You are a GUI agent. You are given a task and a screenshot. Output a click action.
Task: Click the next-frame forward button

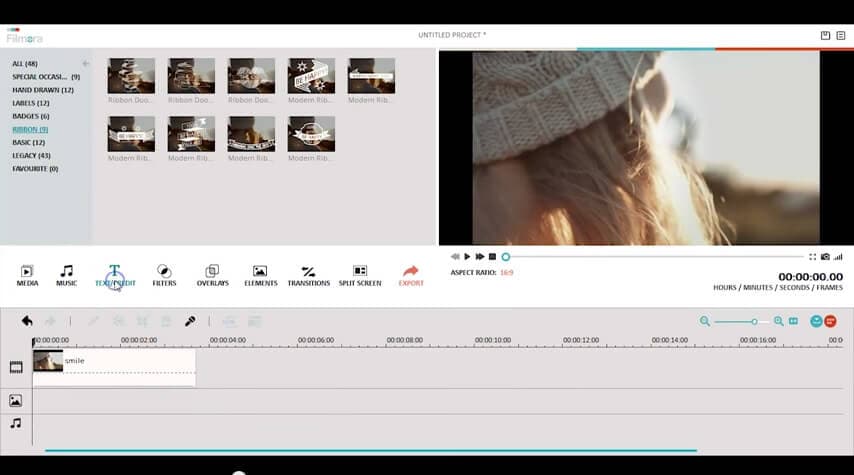[x=479, y=257]
